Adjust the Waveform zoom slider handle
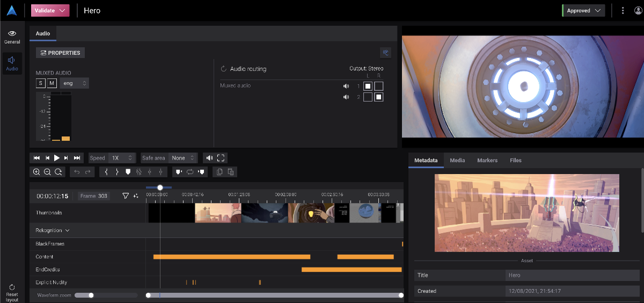 point(91,295)
